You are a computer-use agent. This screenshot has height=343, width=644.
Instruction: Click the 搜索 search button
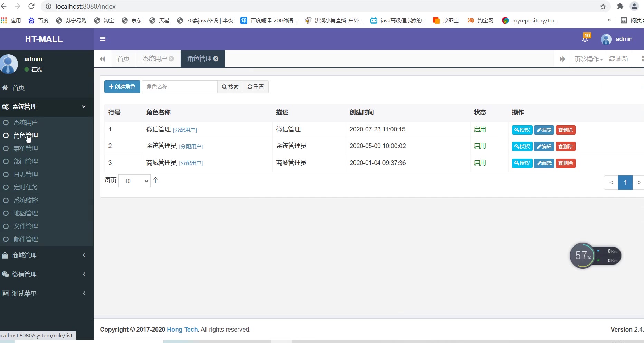tap(230, 87)
